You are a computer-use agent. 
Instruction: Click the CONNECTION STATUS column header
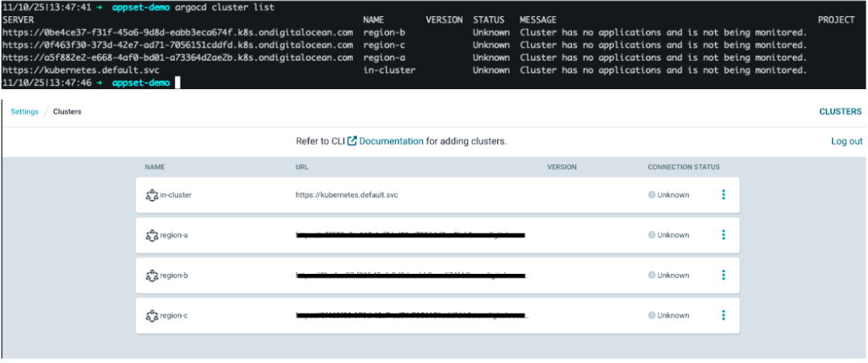point(683,168)
